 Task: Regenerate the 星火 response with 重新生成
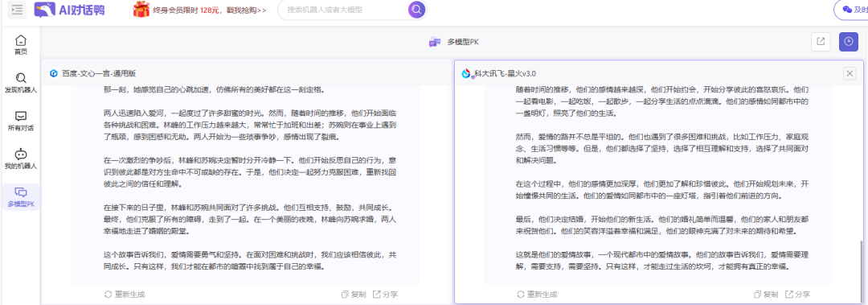(537, 295)
